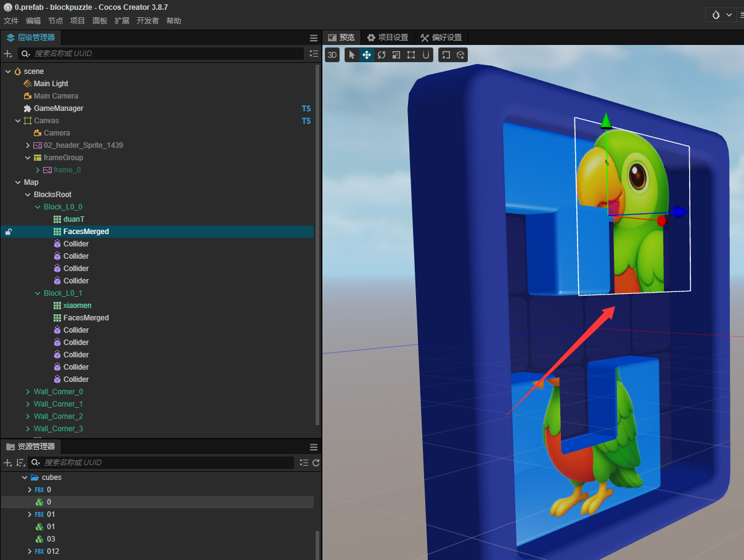
Task: Open the 节点 menu
Action: (x=55, y=20)
